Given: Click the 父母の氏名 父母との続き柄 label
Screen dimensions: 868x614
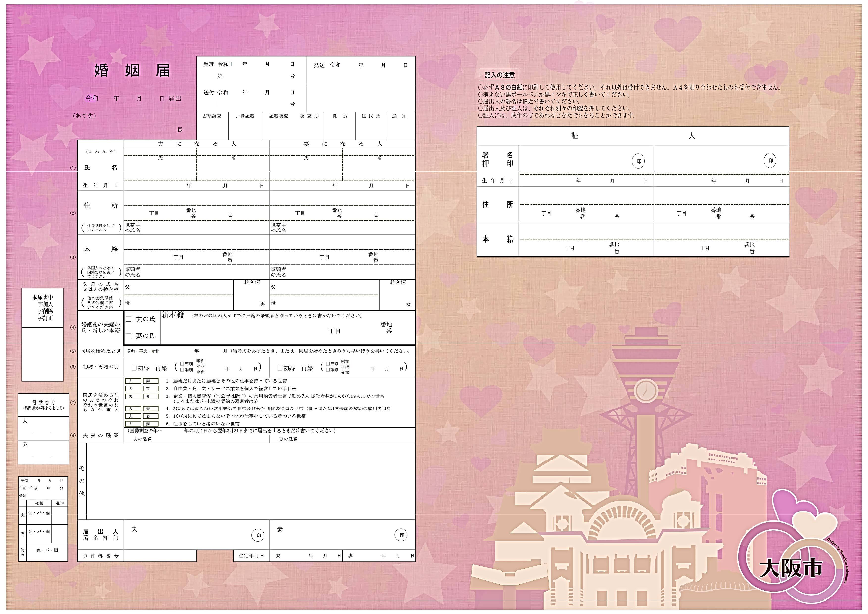Looking at the screenshot, I should point(100,287).
